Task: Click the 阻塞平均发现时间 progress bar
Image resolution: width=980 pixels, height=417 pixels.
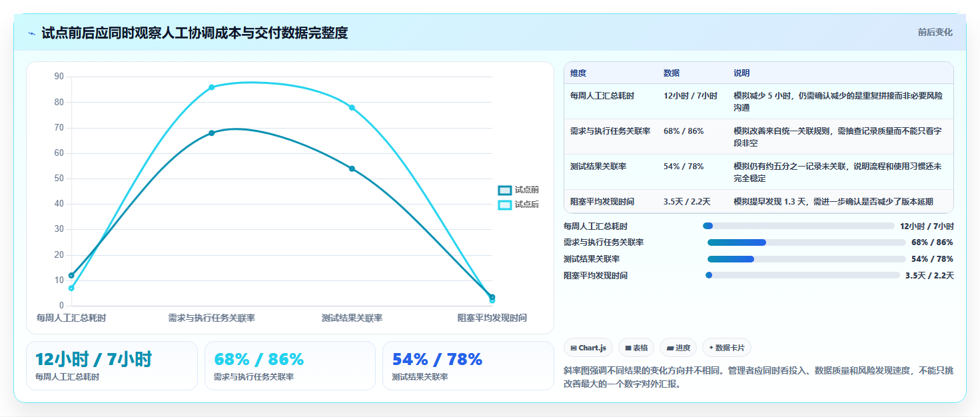Action: [x=802, y=275]
